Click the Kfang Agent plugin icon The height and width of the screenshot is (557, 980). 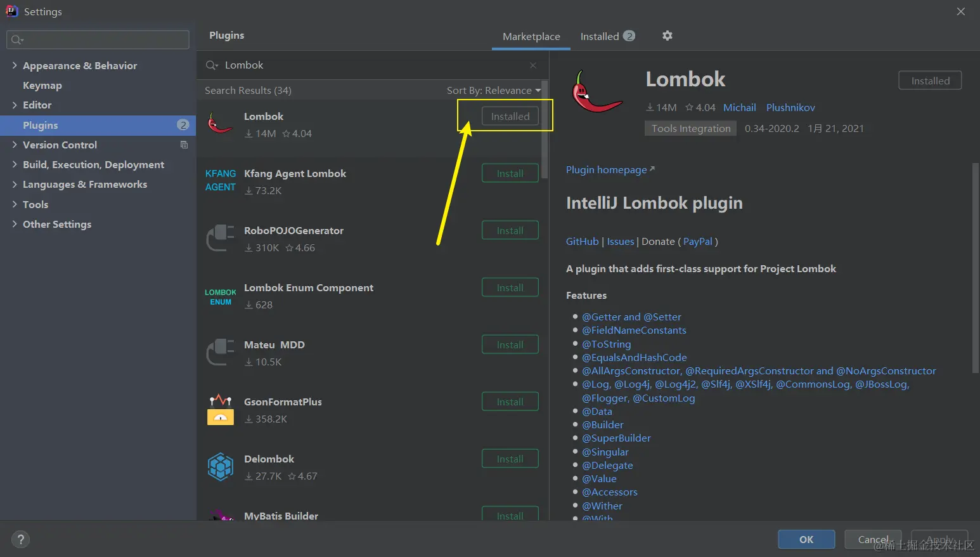[x=221, y=180]
